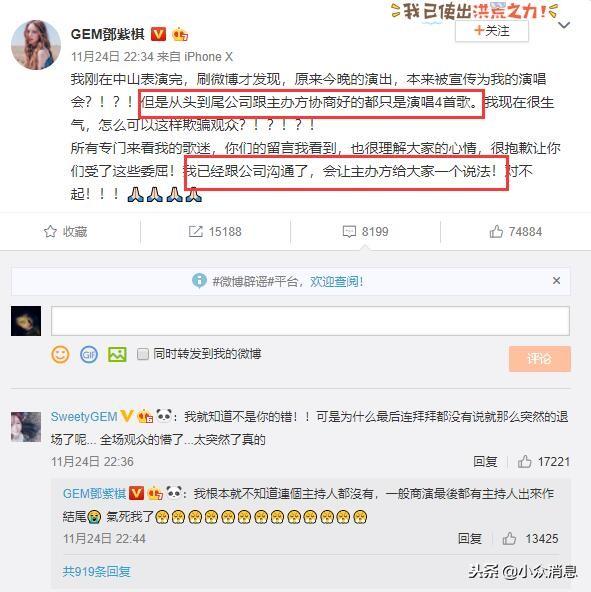
Task: Focus the comment text input box
Action: pos(310,321)
